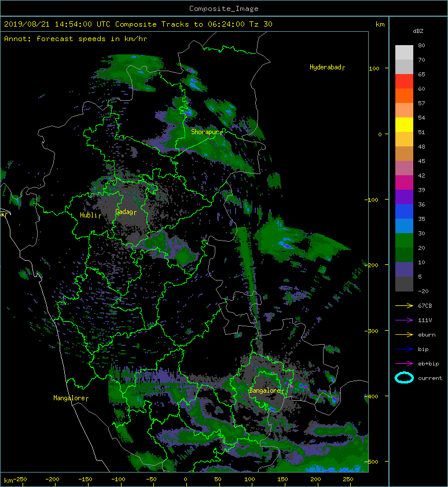Click the 100 km mark on vertical axis

pos(374,68)
